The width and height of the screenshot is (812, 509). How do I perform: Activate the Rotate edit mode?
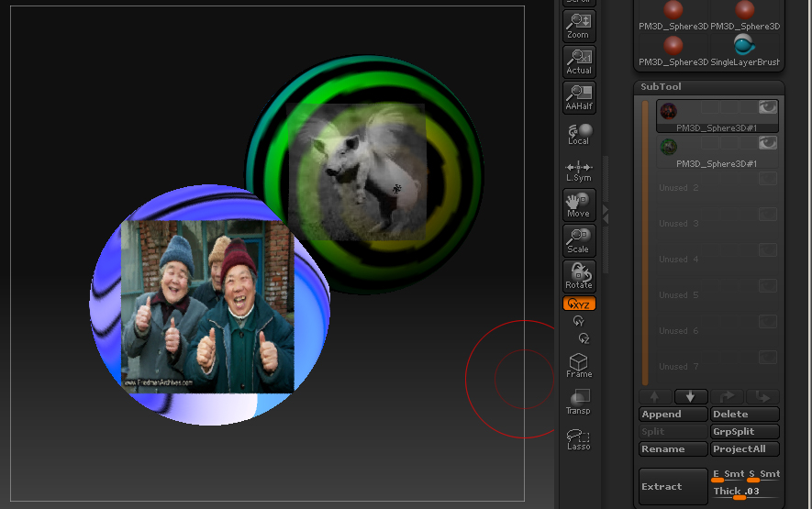point(579,276)
